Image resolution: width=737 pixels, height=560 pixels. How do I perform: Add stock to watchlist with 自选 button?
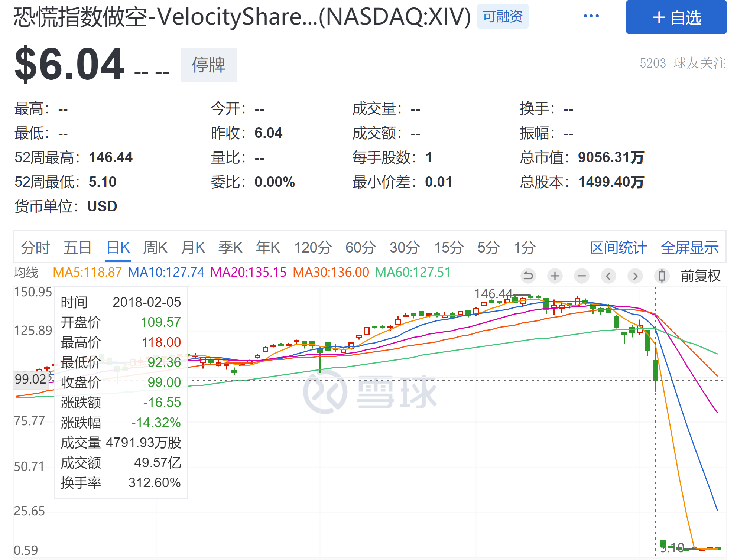pyautogui.click(x=676, y=17)
